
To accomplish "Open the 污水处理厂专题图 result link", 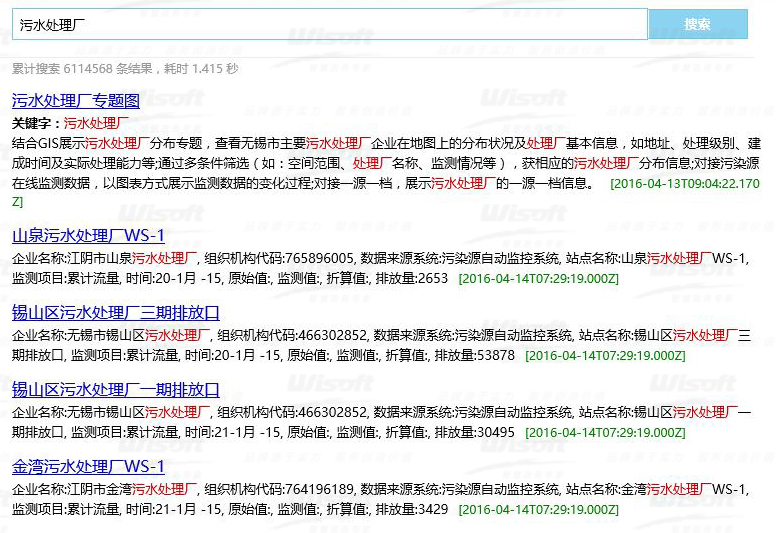I will tap(76, 101).
